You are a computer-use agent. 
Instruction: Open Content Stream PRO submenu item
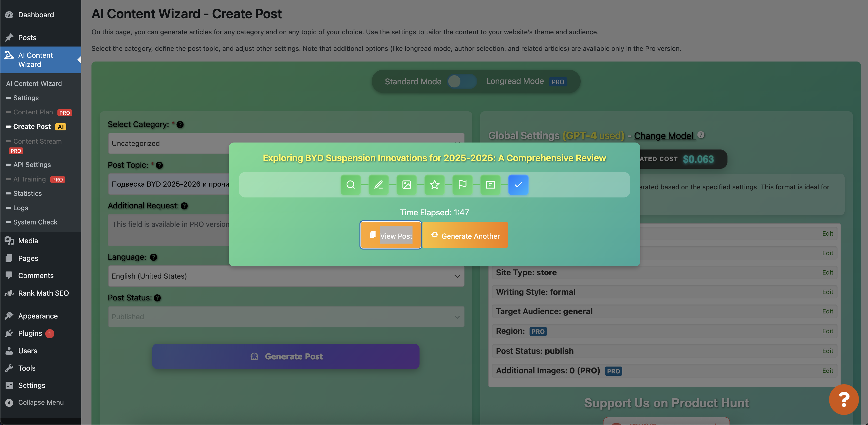[x=34, y=146]
